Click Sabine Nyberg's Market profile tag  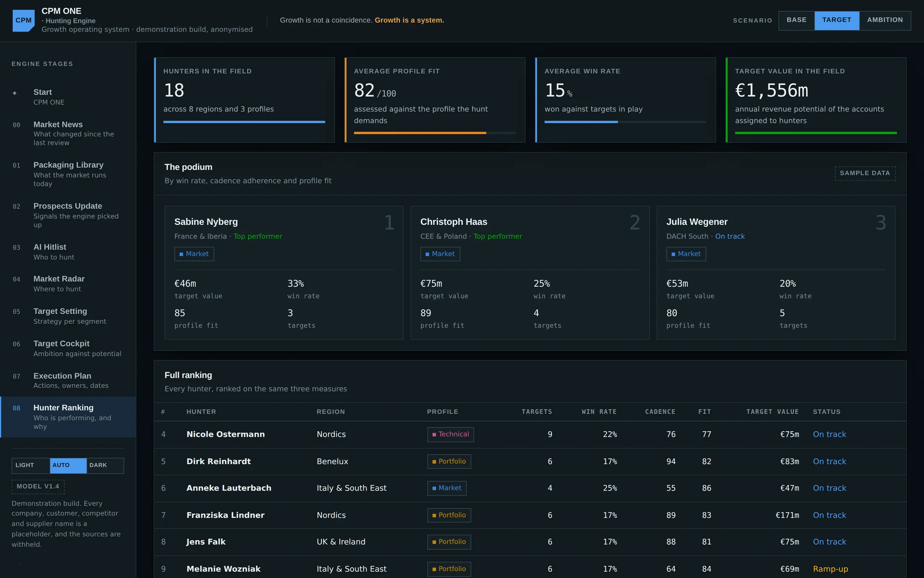coord(194,254)
